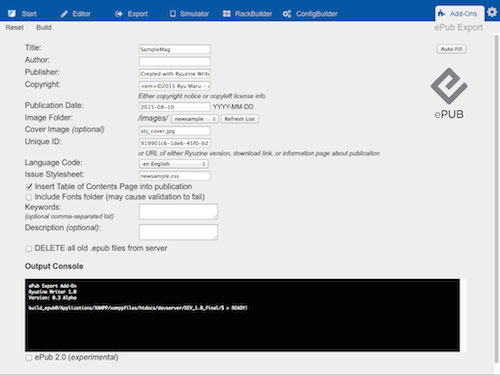Click the '/images/' path text

point(153,118)
